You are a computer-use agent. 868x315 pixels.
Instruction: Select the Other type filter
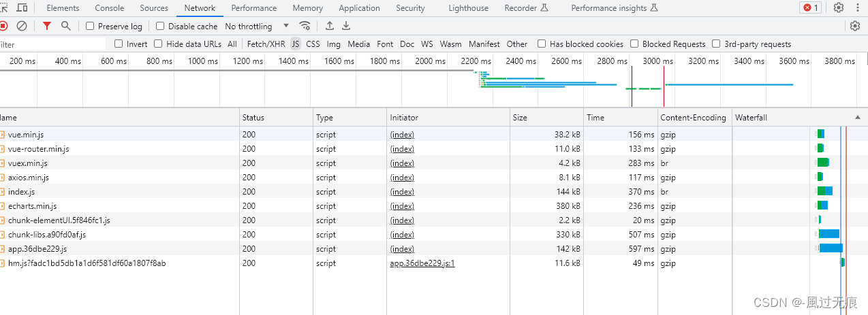517,44
